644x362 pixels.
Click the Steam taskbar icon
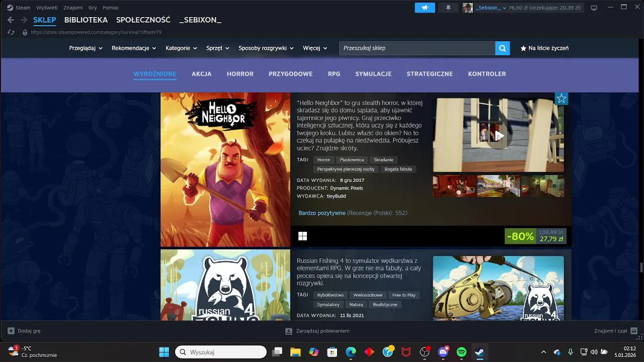click(x=480, y=352)
